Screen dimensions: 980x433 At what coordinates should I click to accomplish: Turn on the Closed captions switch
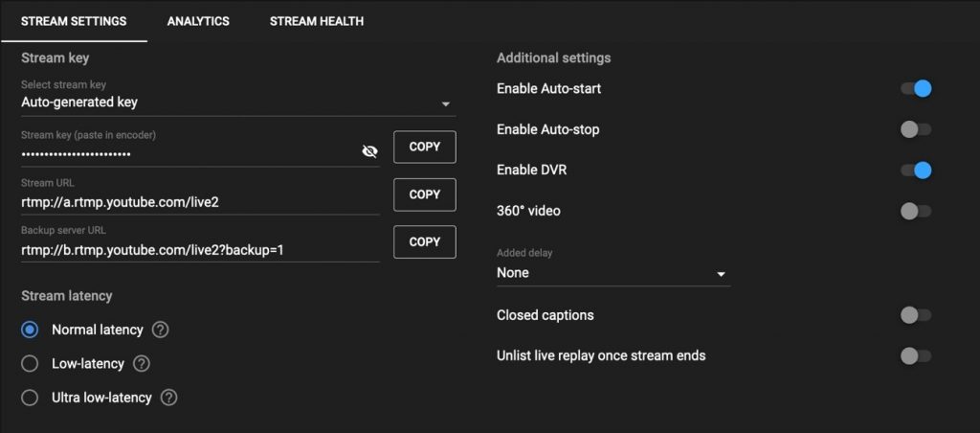pyautogui.click(x=916, y=315)
